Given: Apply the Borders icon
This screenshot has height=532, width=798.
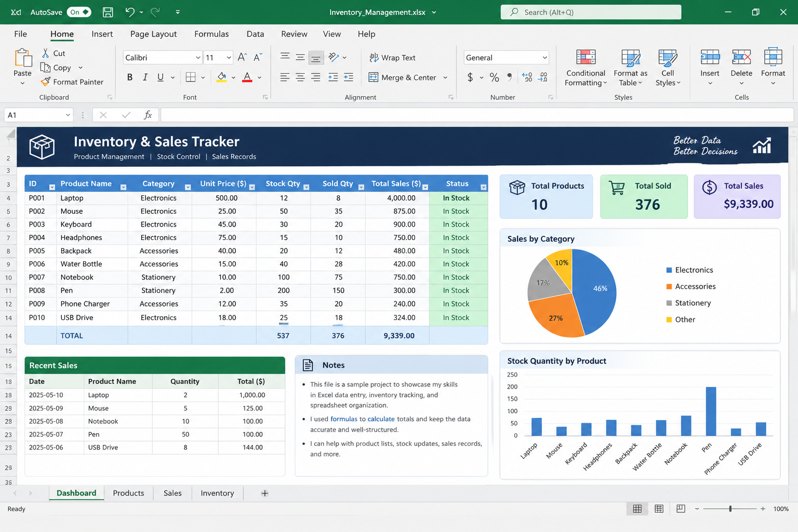Looking at the screenshot, I should point(191,77).
